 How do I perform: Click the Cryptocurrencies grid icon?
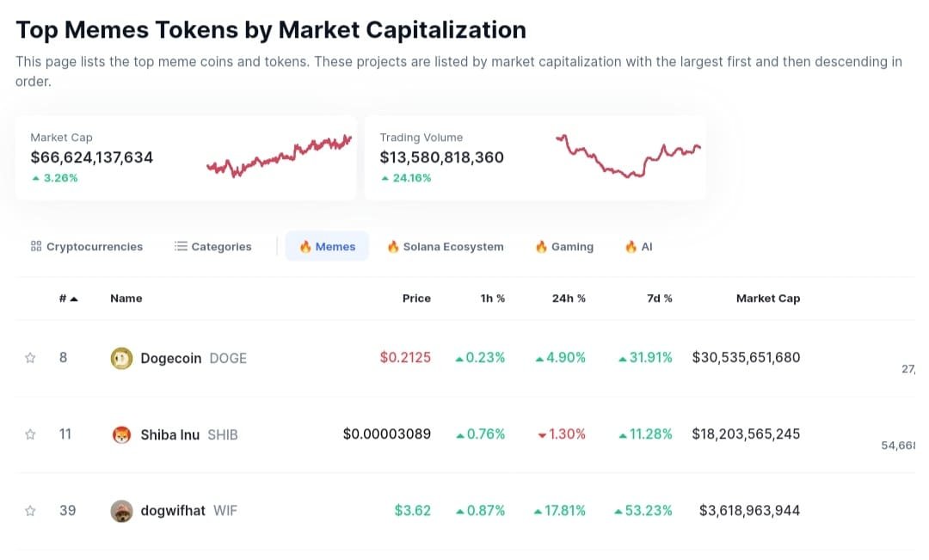[36, 246]
